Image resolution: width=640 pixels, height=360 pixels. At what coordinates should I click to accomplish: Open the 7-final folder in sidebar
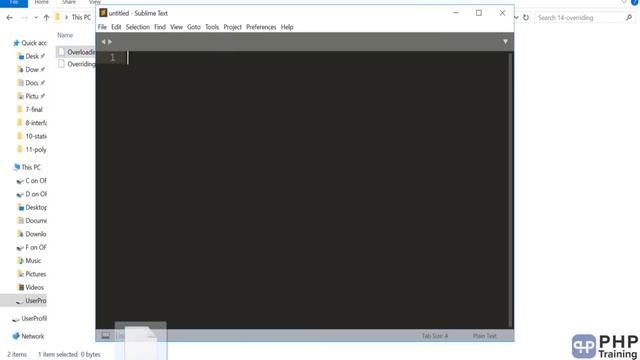30,109
